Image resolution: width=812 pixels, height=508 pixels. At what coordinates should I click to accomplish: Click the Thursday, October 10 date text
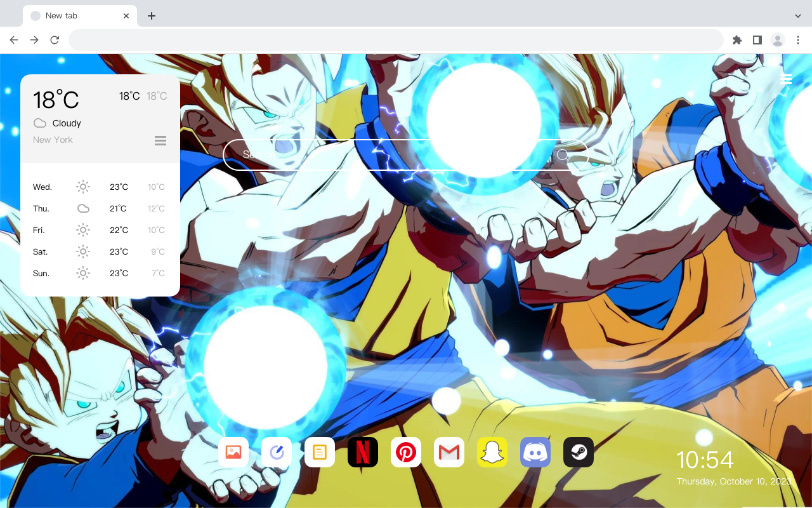(x=734, y=481)
